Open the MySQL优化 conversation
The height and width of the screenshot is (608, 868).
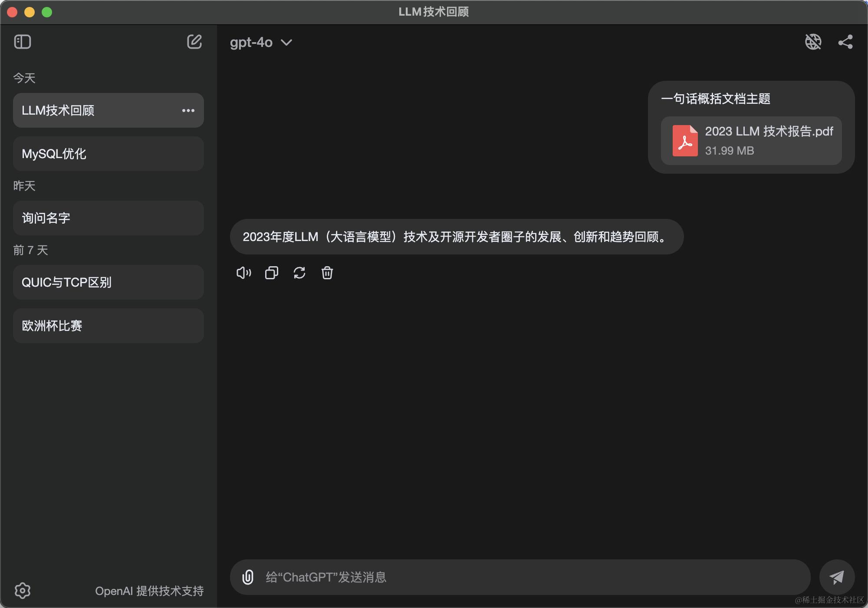click(108, 154)
